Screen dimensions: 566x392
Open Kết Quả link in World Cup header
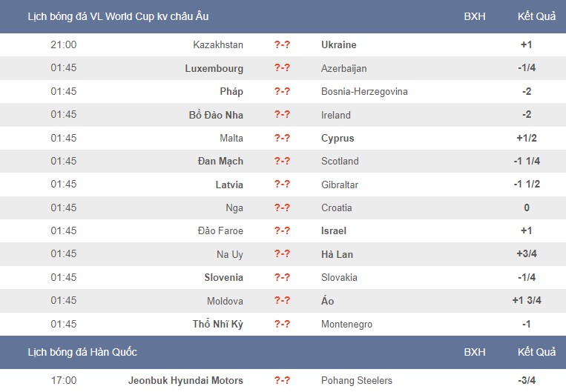point(536,16)
